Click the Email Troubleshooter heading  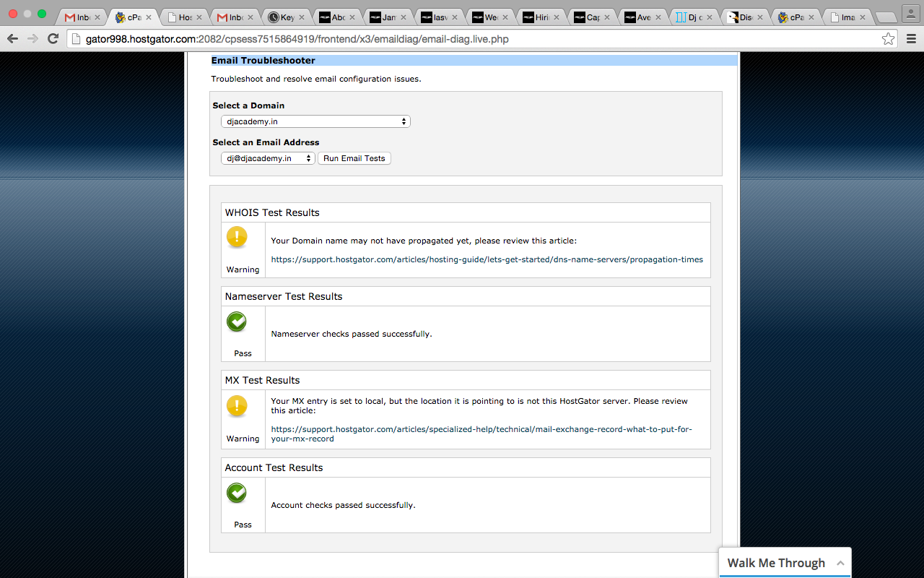263,61
